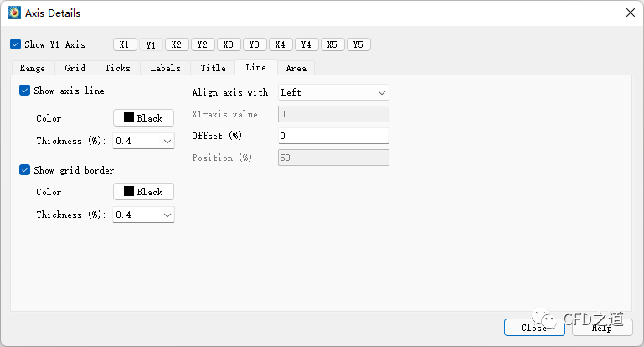Expand axis line Thickness dropdown
The height and width of the screenshot is (347, 644).
click(x=143, y=141)
